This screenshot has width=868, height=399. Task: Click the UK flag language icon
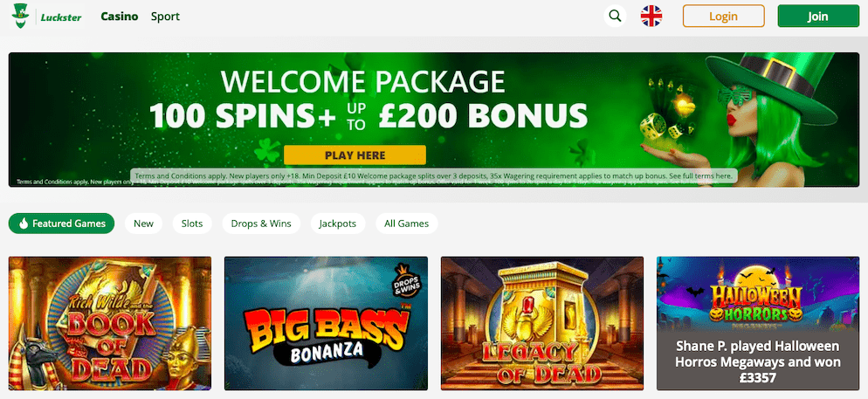(651, 16)
